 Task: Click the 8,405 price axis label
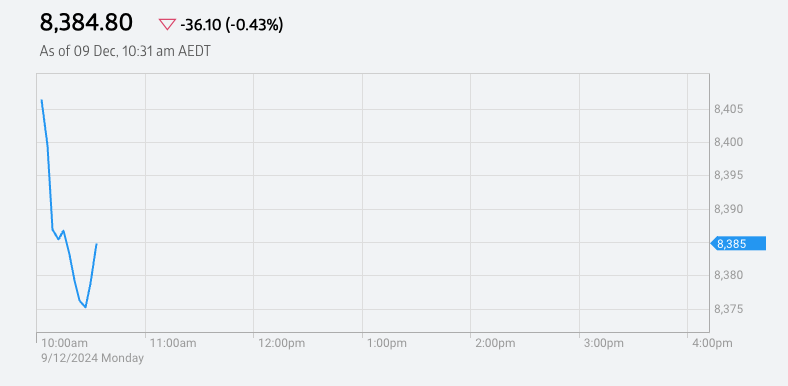(x=730, y=109)
